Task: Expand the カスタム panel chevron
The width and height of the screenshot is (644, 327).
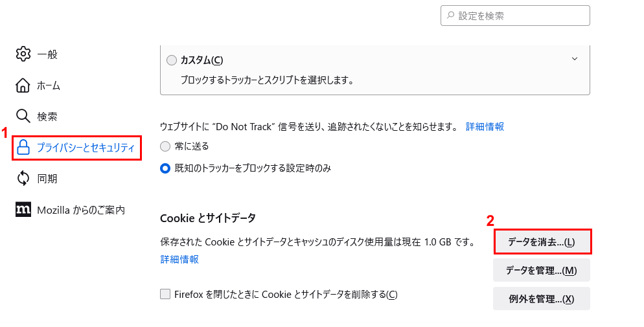Action: tap(575, 59)
